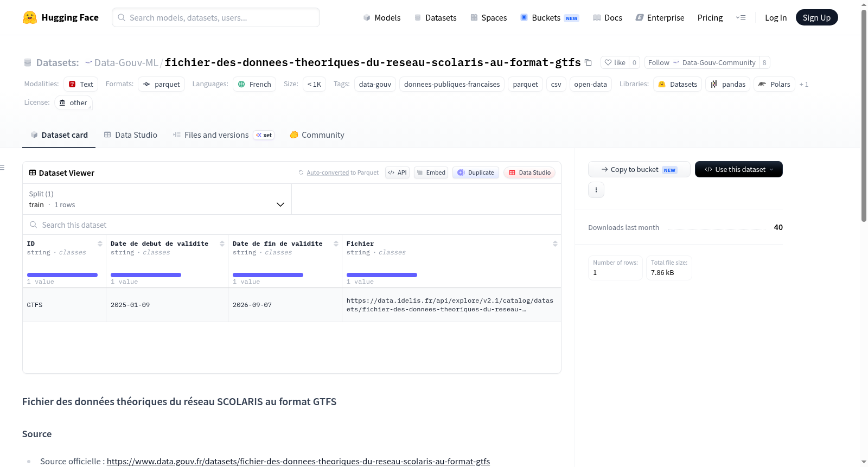The image size is (868, 467).
Task: Select the 2026-09-07 date cell
Action: pyautogui.click(x=285, y=305)
